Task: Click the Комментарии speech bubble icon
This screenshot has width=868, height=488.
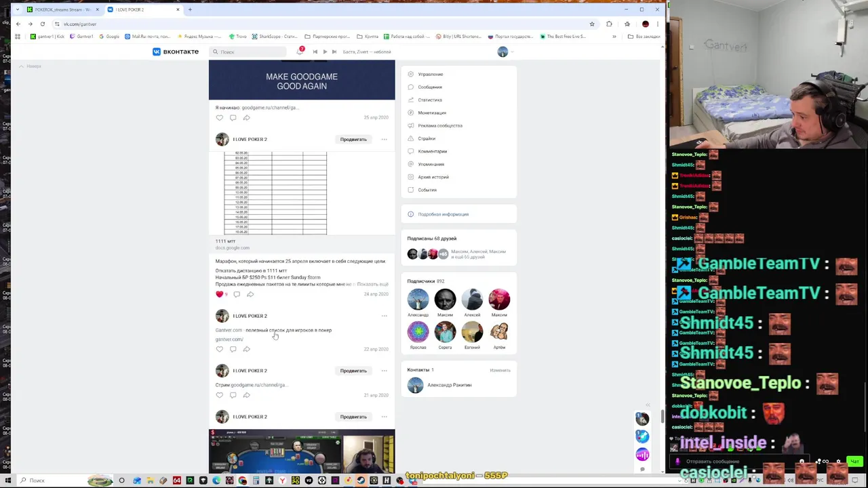Action: [411, 152]
